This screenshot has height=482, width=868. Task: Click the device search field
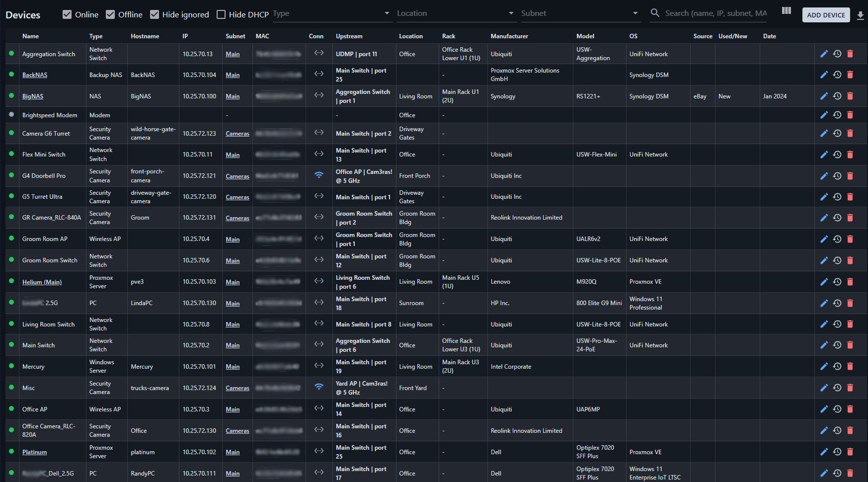(x=715, y=13)
